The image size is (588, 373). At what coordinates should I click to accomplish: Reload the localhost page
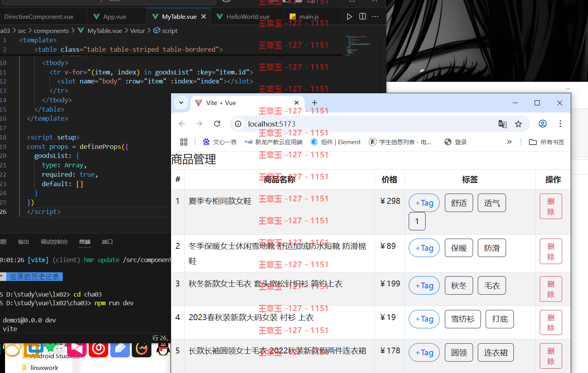coord(217,124)
